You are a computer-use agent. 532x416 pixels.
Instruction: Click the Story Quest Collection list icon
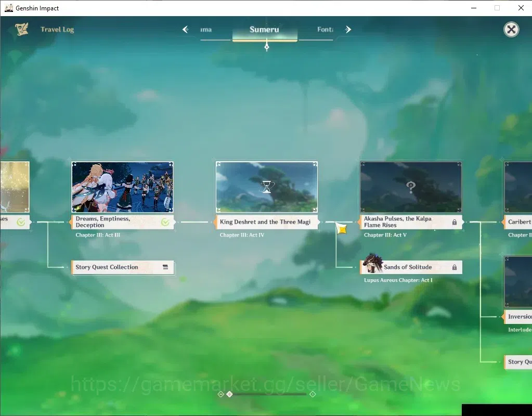(x=165, y=267)
